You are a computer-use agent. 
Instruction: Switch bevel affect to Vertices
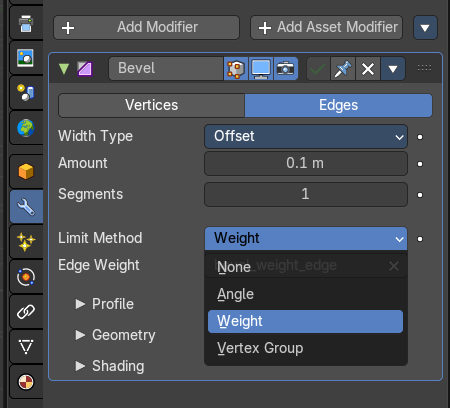click(152, 105)
